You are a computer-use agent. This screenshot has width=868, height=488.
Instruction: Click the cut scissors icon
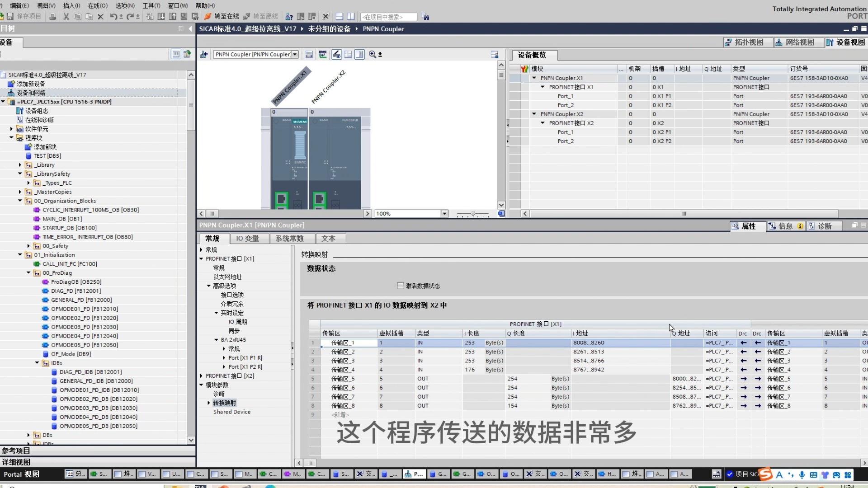(66, 17)
